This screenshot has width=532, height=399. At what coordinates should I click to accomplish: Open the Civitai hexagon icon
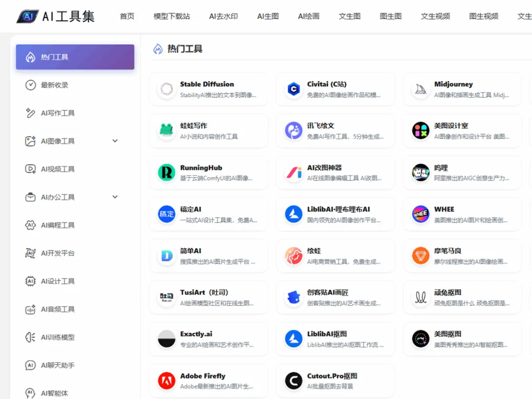294,89
